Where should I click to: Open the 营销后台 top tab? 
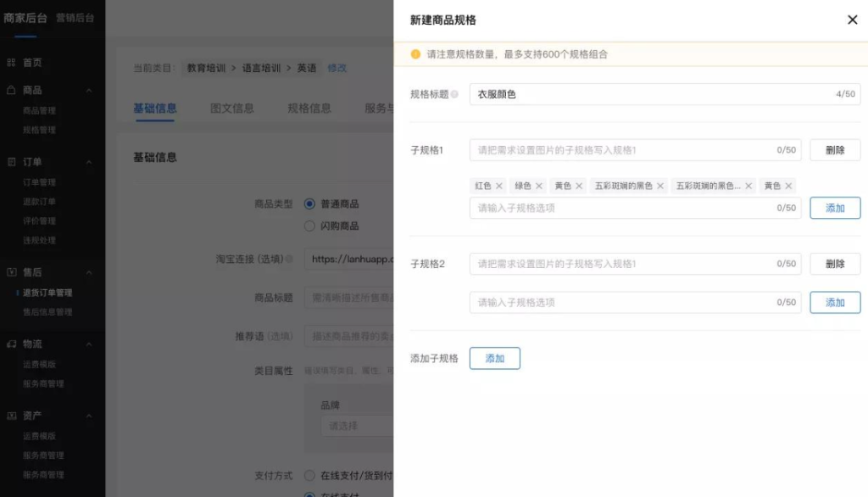click(75, 18)
